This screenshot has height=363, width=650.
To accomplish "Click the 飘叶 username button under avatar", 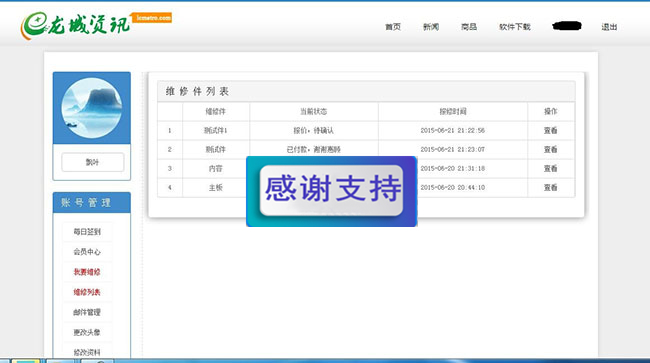I will point(92,162).
